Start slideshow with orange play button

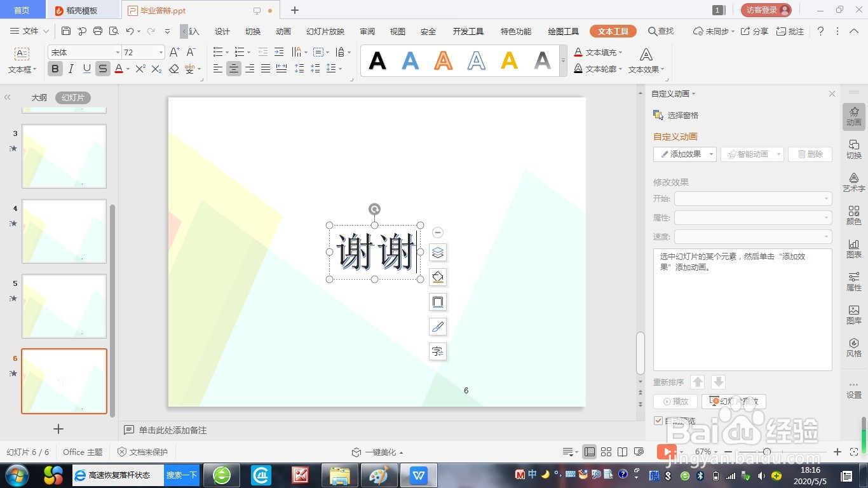[x=667, y=452]
